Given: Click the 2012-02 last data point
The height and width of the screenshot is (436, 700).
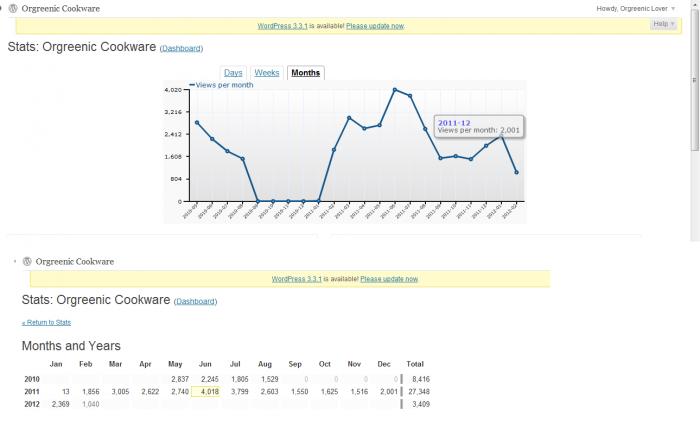Looking at the screenshot, I should pos(517,172).
